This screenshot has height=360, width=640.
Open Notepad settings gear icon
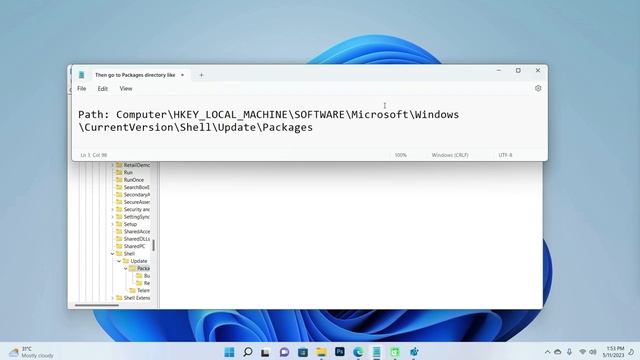[x=538, y=88]
